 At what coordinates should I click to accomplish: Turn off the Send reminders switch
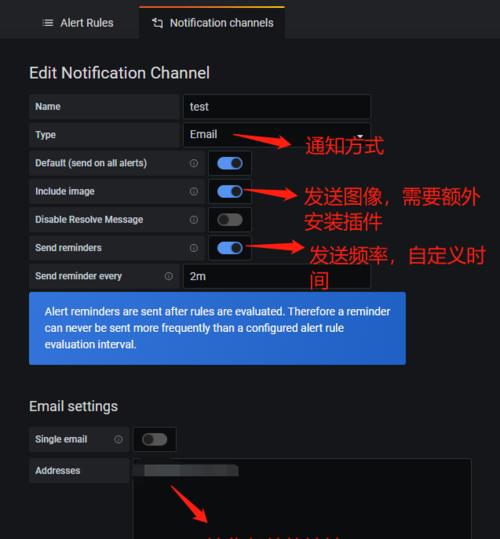pyautogui.click(x=230, y=248)
